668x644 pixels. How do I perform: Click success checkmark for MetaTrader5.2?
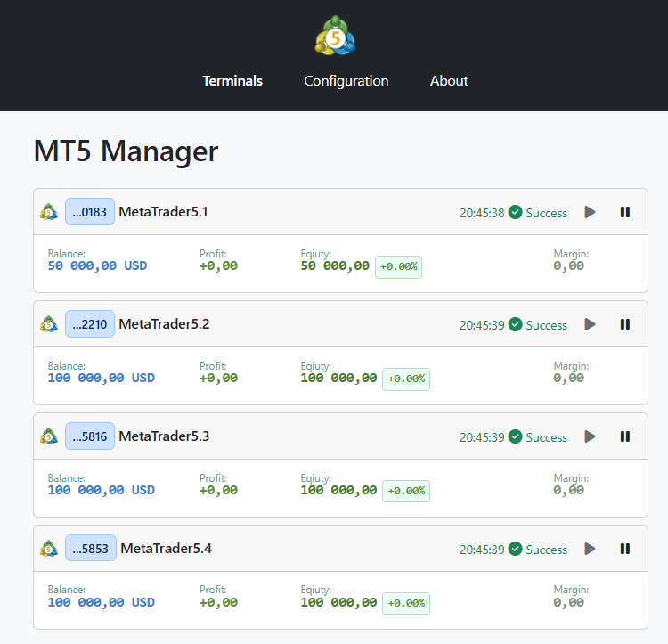516,324
